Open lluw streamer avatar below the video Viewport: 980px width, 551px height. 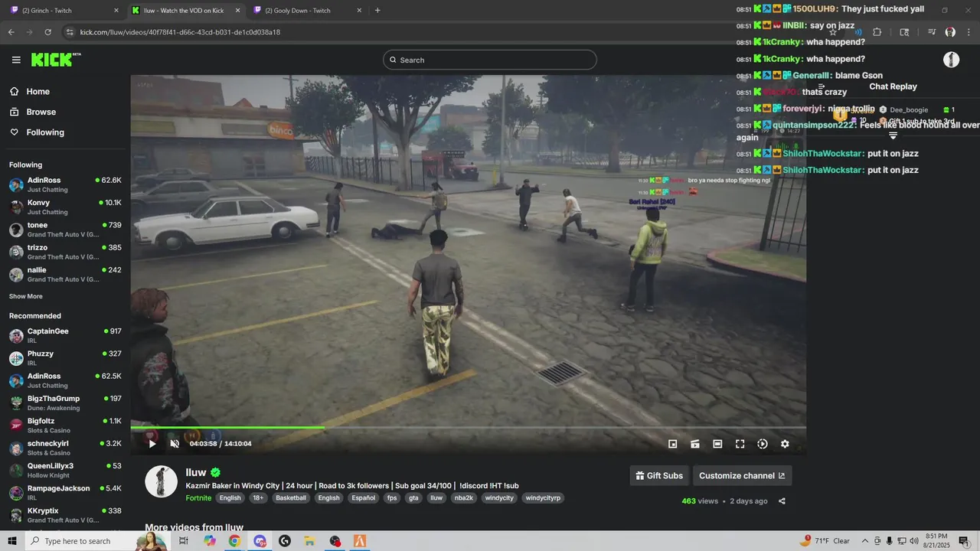click(162, 481)
